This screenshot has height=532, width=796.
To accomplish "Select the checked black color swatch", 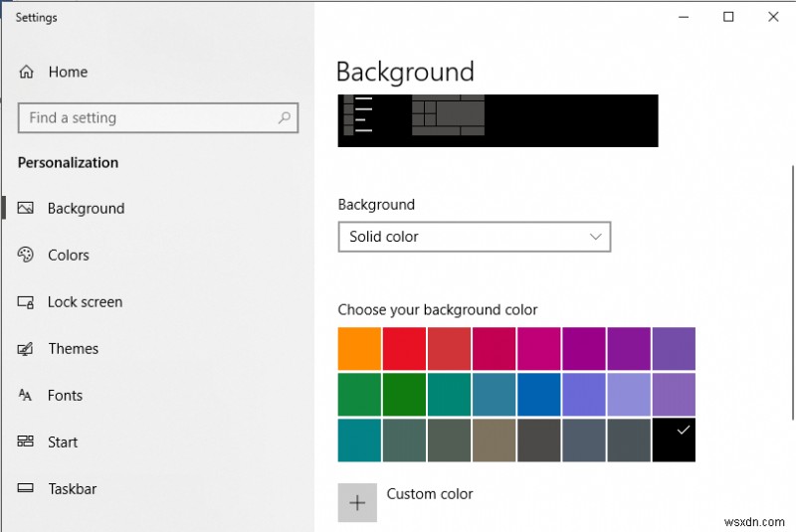I will [674, 441].
